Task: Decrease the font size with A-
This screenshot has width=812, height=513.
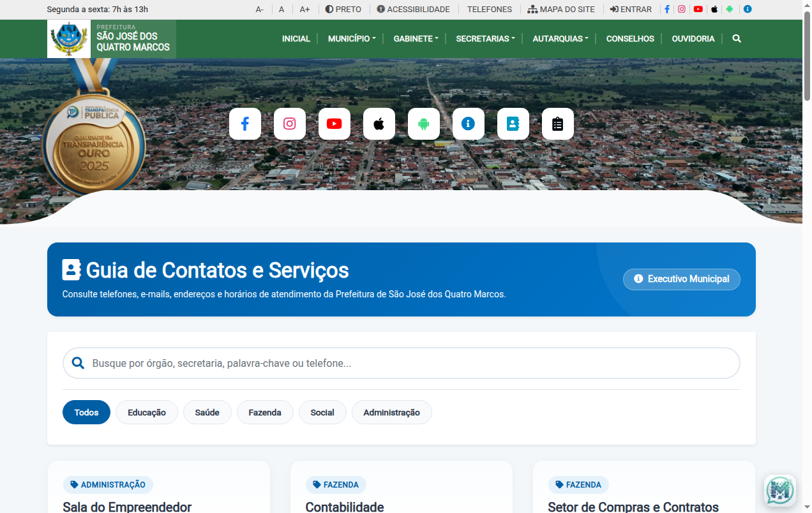Action: 260,10
